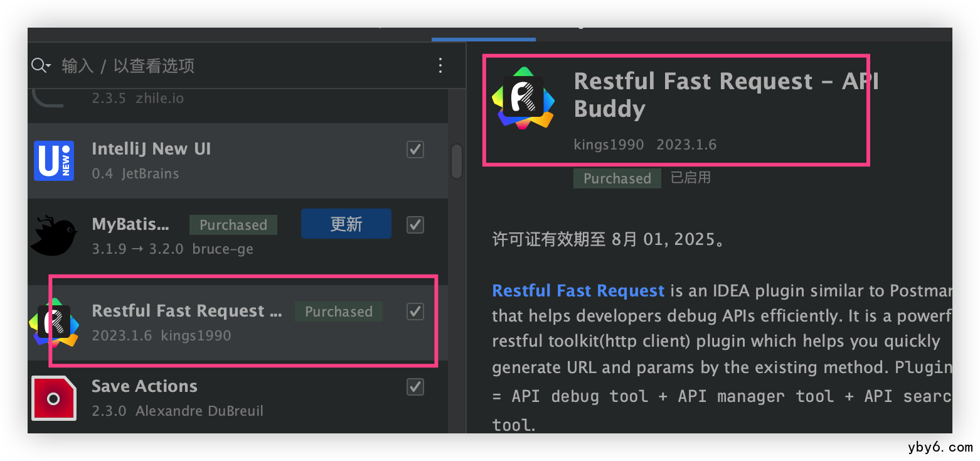Click the IntelliJ New UI plugin icon
Viewport: 980px width, 461px height.
54,161
